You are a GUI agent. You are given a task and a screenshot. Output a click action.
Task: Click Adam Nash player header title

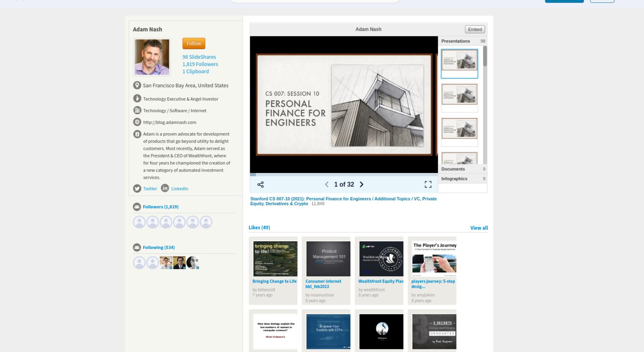[368, 29]
